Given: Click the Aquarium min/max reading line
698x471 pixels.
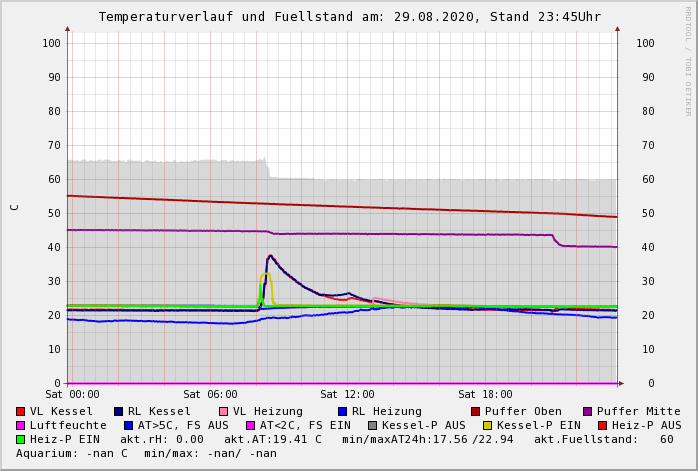Looking at the screenshot, I should point(146,453).
